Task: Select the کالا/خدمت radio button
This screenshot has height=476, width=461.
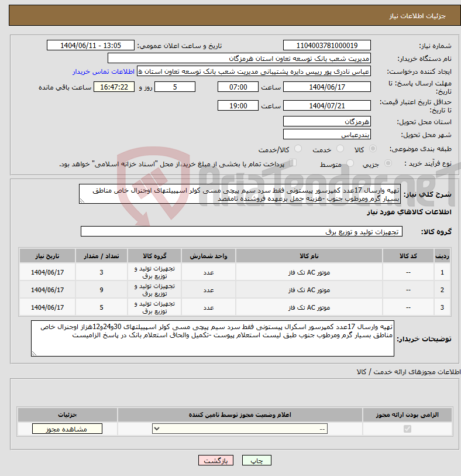Action: pos(298,149)
